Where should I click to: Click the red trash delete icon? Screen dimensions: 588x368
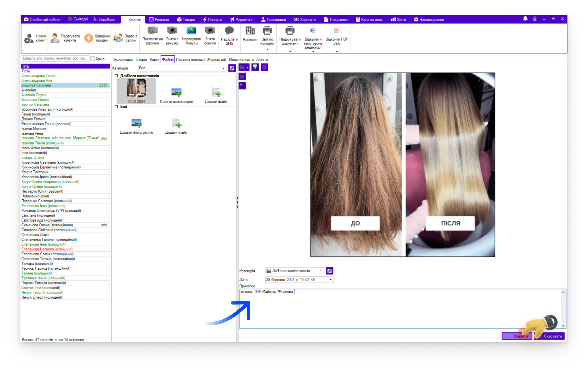264,67
